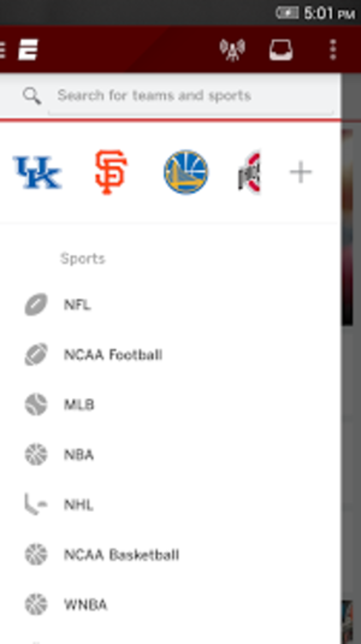Screen dimensions: 361x644
Task: Select NFL from the sports list
Action: coord(78,304)
